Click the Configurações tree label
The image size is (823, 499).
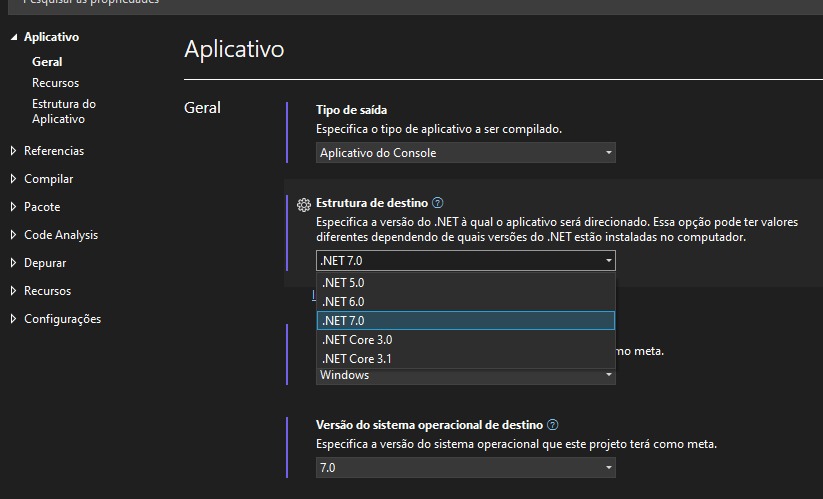tap(62, 319)
